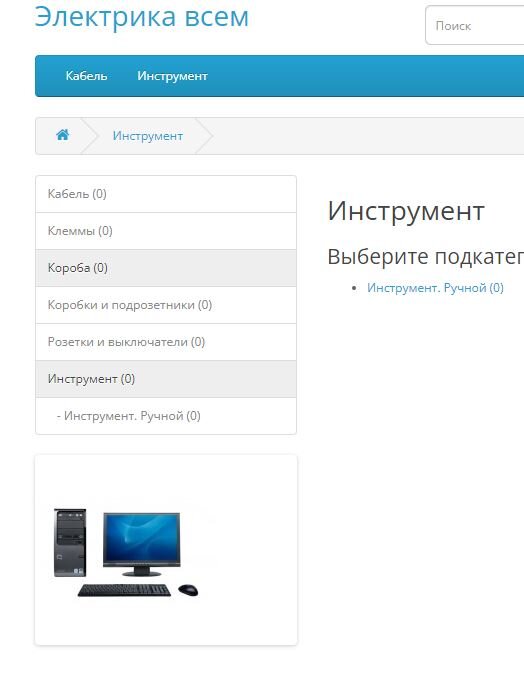Open Розетки и выключатели (0) category
Viewport: 524px width, 673px height.
point(166,342)
